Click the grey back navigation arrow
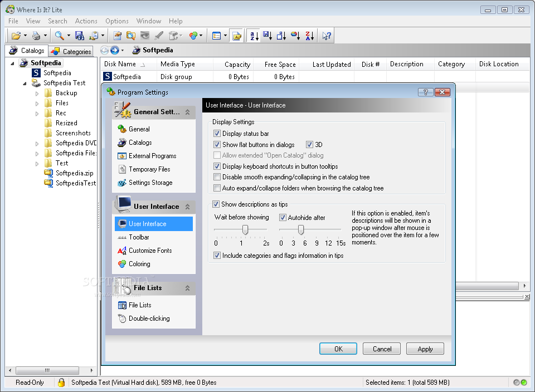 (x=105, y=51)
